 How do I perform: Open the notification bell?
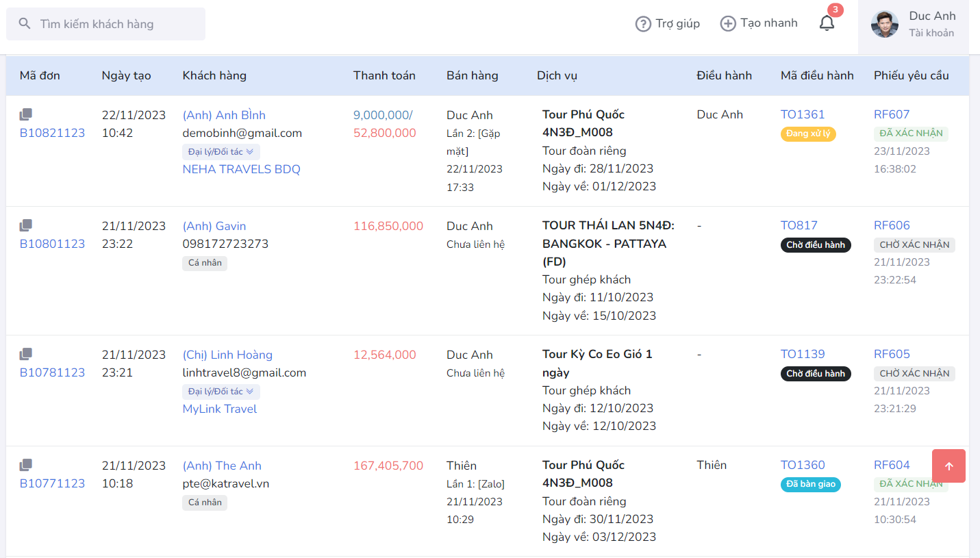827,23
